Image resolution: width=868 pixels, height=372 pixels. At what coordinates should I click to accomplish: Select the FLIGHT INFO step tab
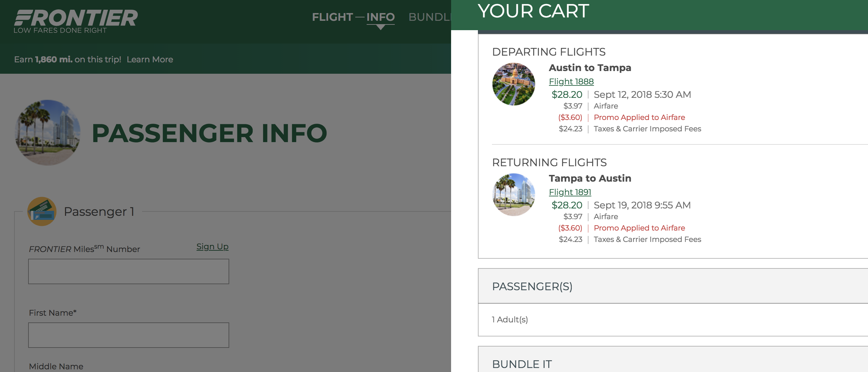click(353, 17)
